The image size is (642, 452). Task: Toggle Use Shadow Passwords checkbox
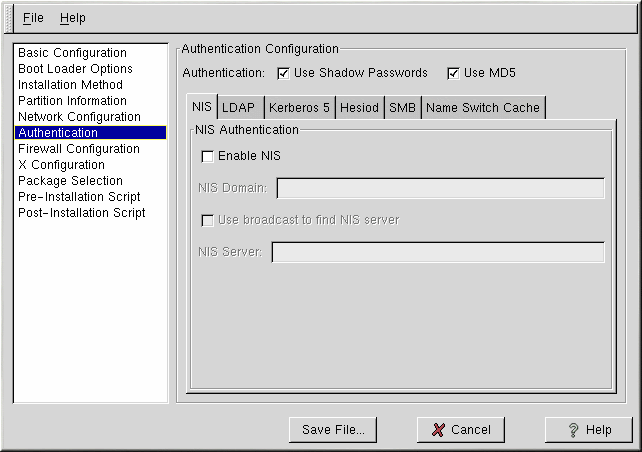(283, 73)
